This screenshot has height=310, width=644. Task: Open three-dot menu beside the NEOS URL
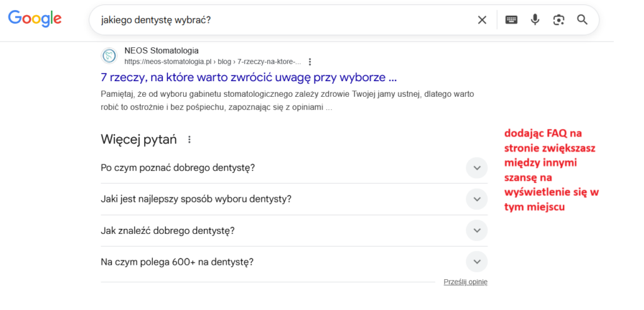click(309, 62)
